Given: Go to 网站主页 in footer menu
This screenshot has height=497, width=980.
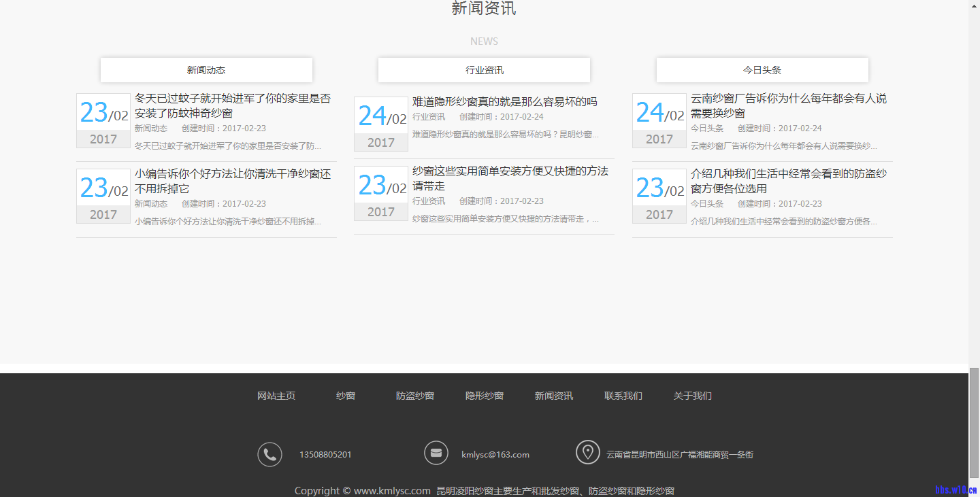Looking at the screenshot, I should pyautogui.click(x=276, y=396).
